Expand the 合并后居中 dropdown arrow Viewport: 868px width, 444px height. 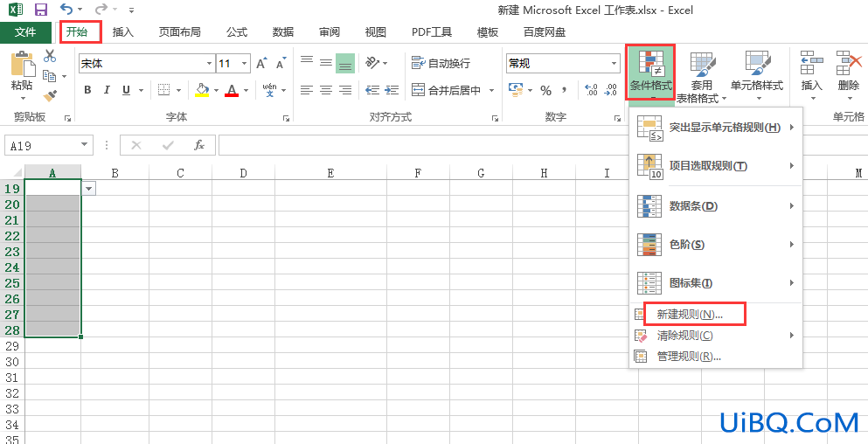491,90
